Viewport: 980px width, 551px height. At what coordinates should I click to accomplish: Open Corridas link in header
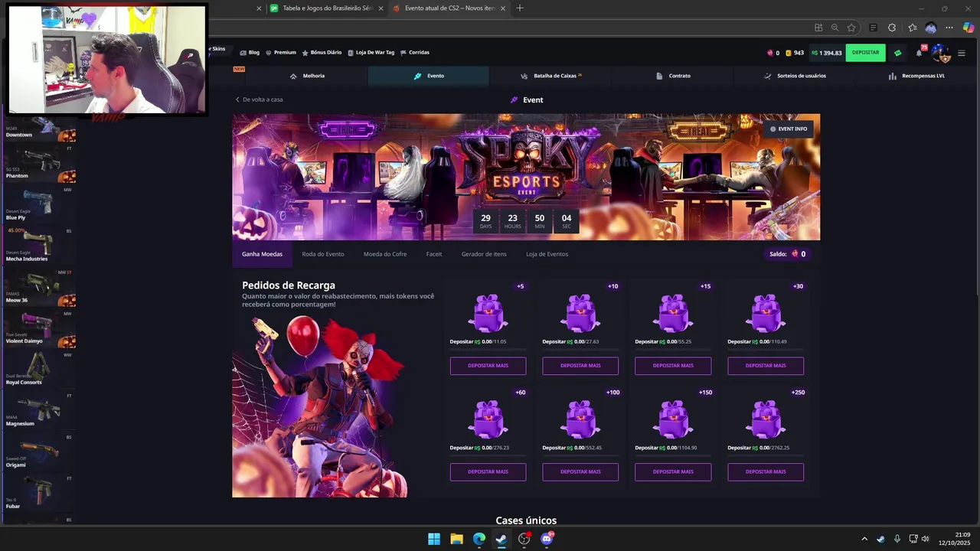(x=415, y=53)
